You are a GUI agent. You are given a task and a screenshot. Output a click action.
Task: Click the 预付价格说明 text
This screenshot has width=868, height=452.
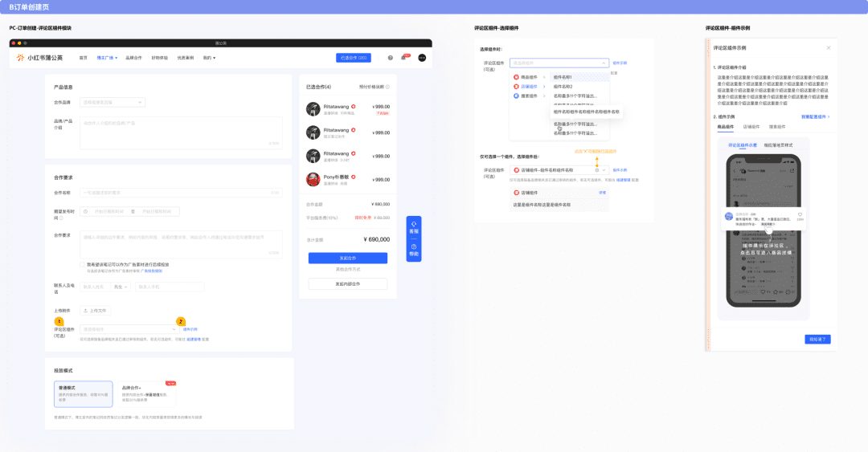371,87
